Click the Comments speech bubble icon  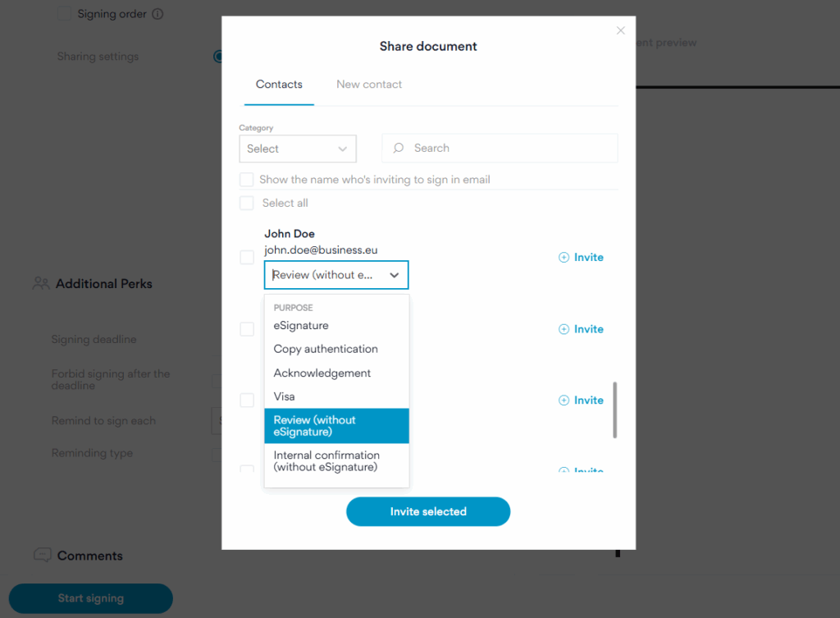point(43,556)
